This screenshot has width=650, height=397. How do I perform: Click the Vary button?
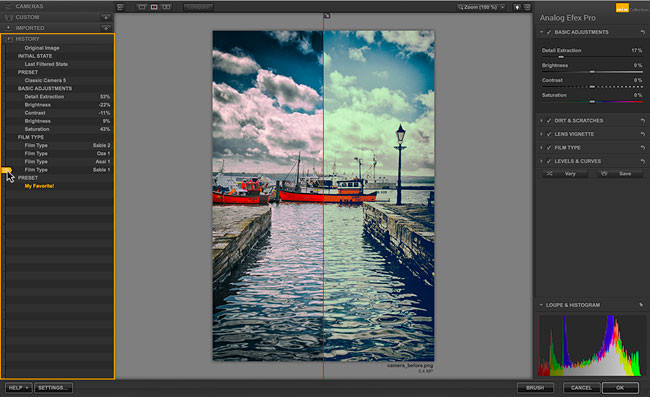pos(565,174)
